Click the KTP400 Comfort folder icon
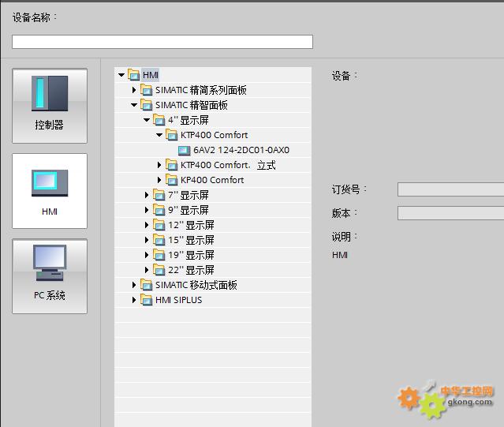Viewport: 504px width, 427px height. tap(171, 135)
